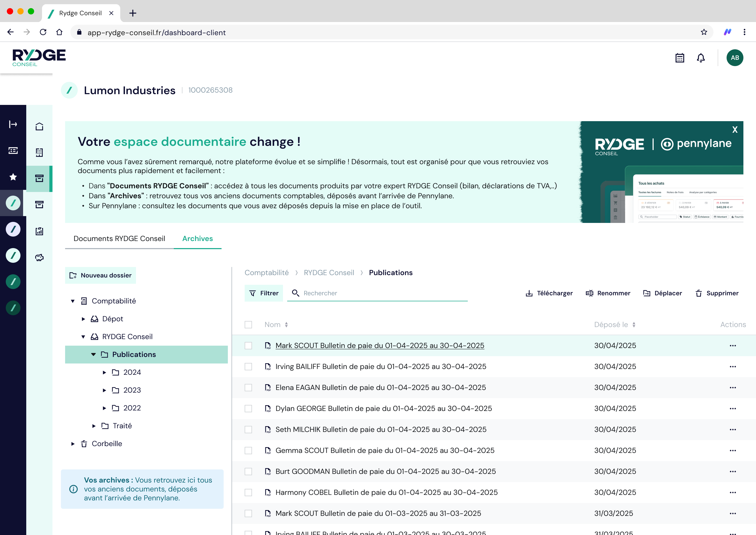Toggle the select-all checkbox in header

click(248, 325)
